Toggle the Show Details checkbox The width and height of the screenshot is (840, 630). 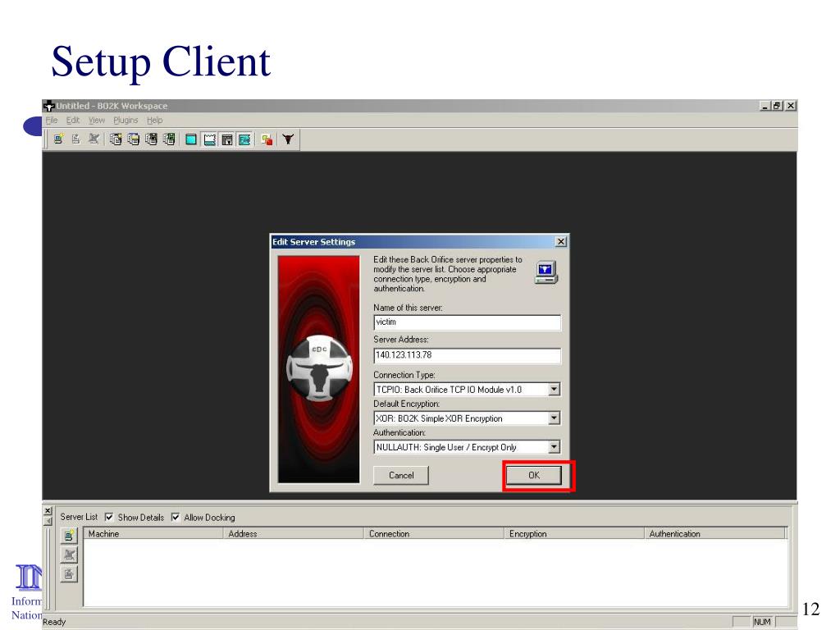[x=109, y=517]
